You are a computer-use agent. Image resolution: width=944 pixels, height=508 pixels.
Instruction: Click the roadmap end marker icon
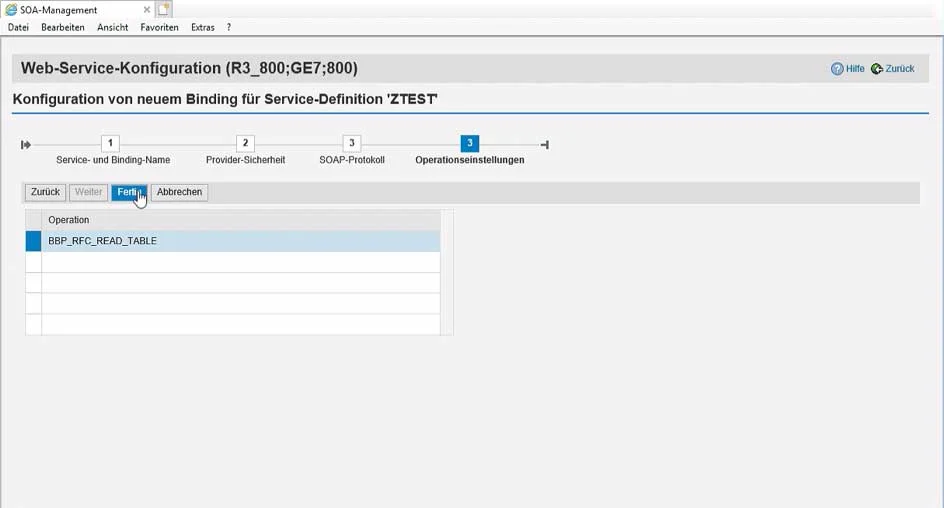pos(544,145)
